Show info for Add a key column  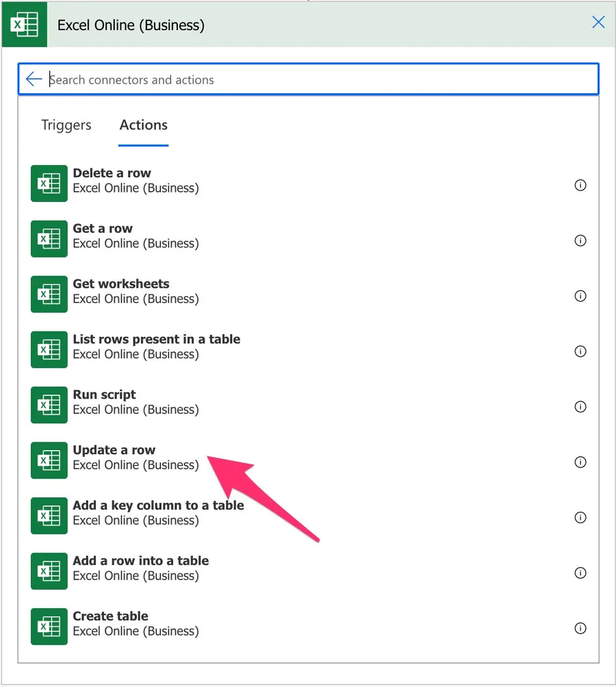(580, 518)
